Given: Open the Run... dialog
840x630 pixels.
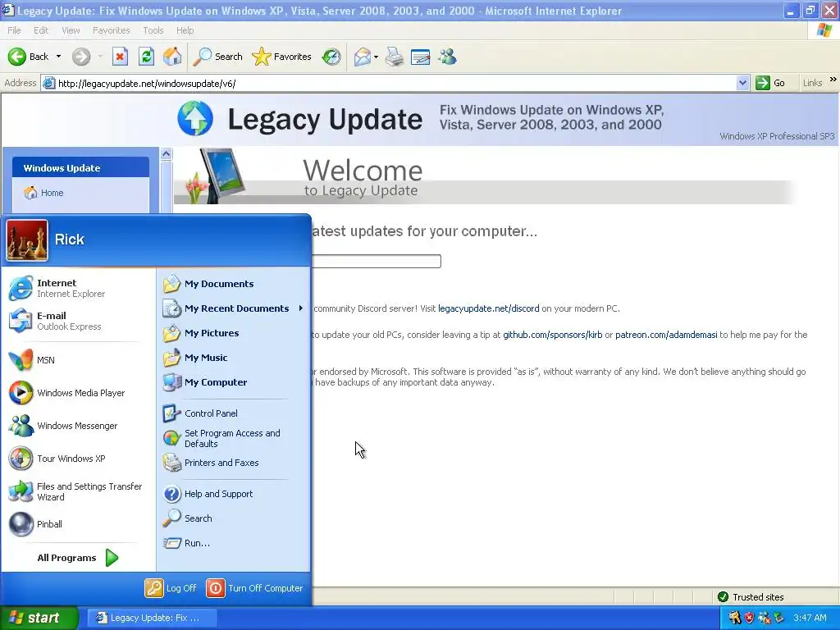Looking at the screenshot, I should (x=234, y=543).
